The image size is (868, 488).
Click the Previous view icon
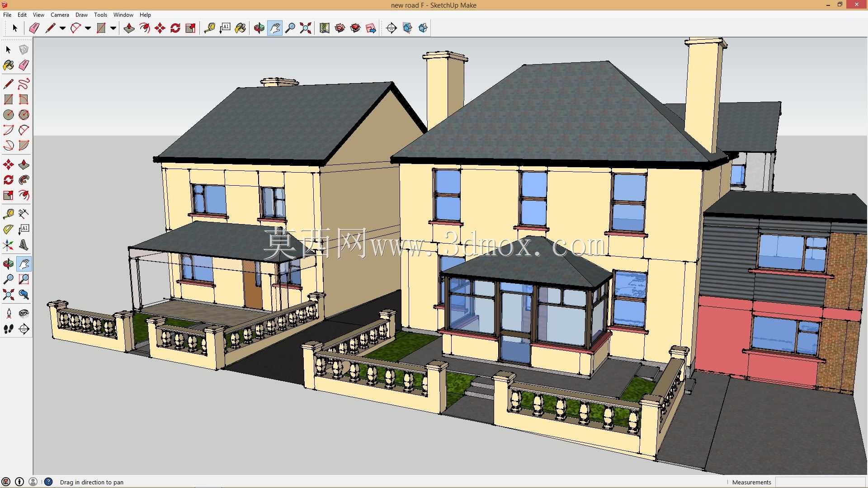tap(24, 295)
